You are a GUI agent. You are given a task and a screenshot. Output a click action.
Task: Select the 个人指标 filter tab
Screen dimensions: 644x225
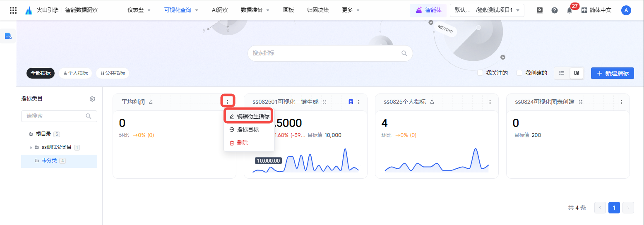75,73
